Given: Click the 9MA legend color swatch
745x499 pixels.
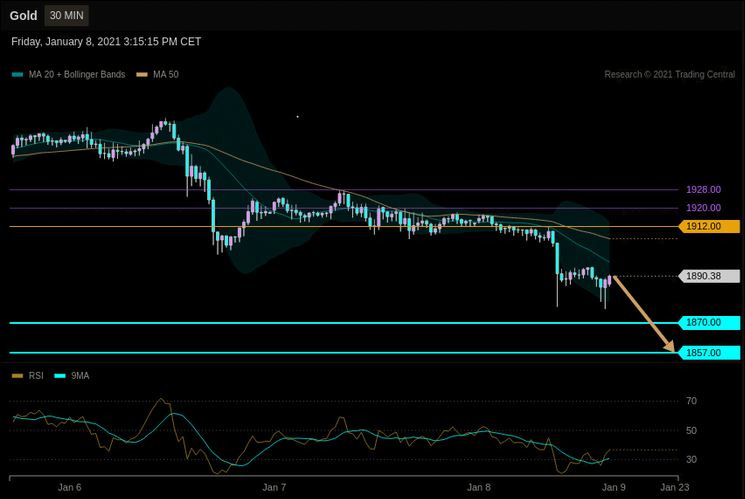Looking at the screenshot, I should tap(60, 376).
